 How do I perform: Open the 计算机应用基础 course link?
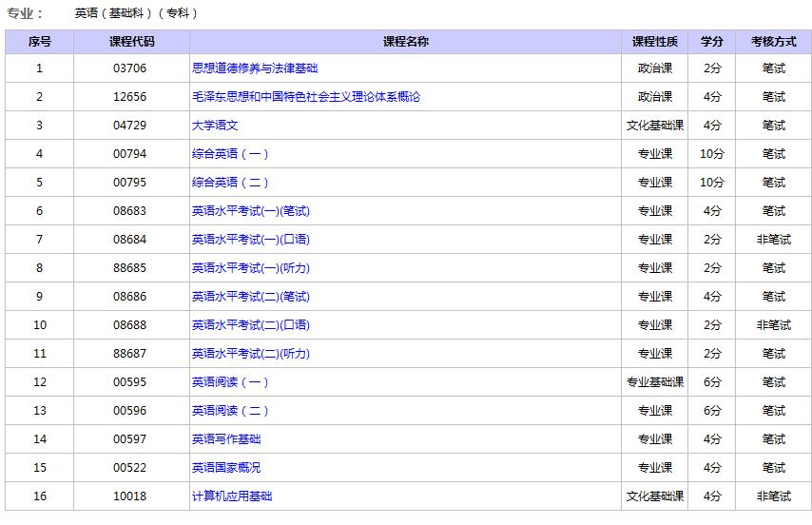[x=232, y=496]
